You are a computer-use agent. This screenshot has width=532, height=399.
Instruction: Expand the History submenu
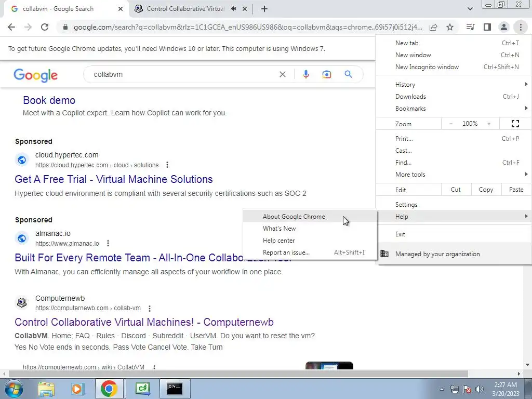click(x=454, y=85)
